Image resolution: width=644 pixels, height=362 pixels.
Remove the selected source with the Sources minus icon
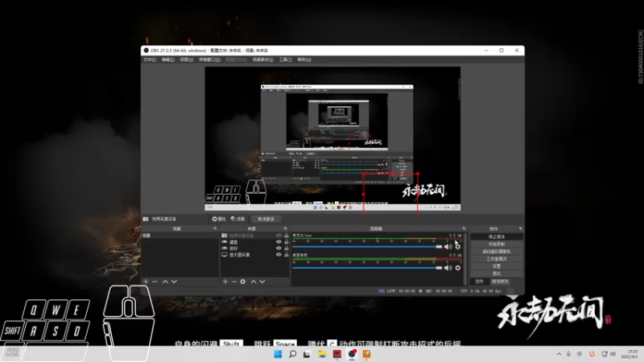[233, 282]
